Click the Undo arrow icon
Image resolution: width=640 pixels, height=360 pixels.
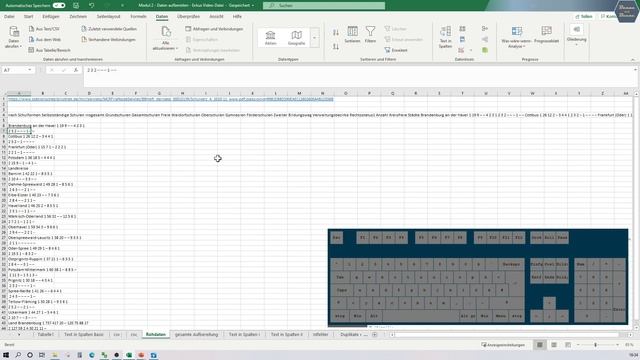coord(91,5)
